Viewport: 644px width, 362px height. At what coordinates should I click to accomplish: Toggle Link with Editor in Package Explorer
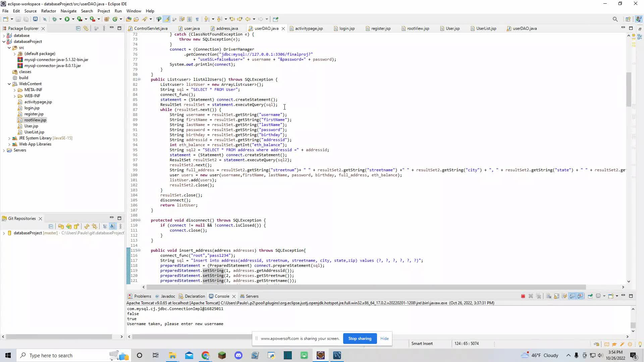86,28
